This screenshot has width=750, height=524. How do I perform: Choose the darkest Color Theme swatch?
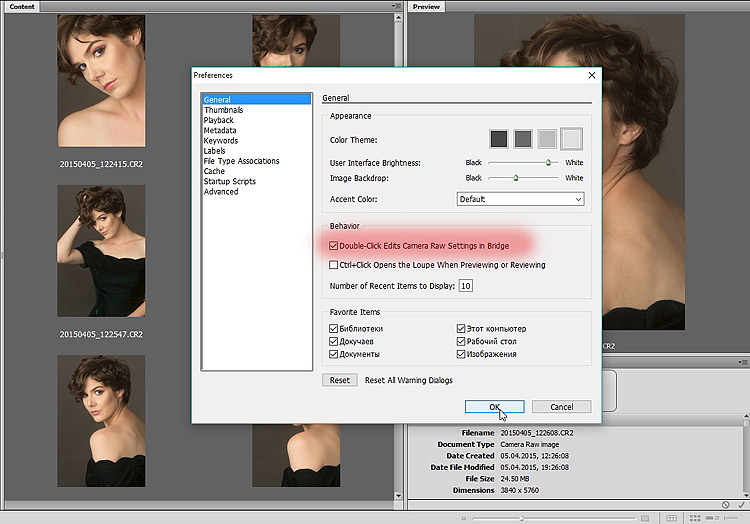(x=498, y=139)
